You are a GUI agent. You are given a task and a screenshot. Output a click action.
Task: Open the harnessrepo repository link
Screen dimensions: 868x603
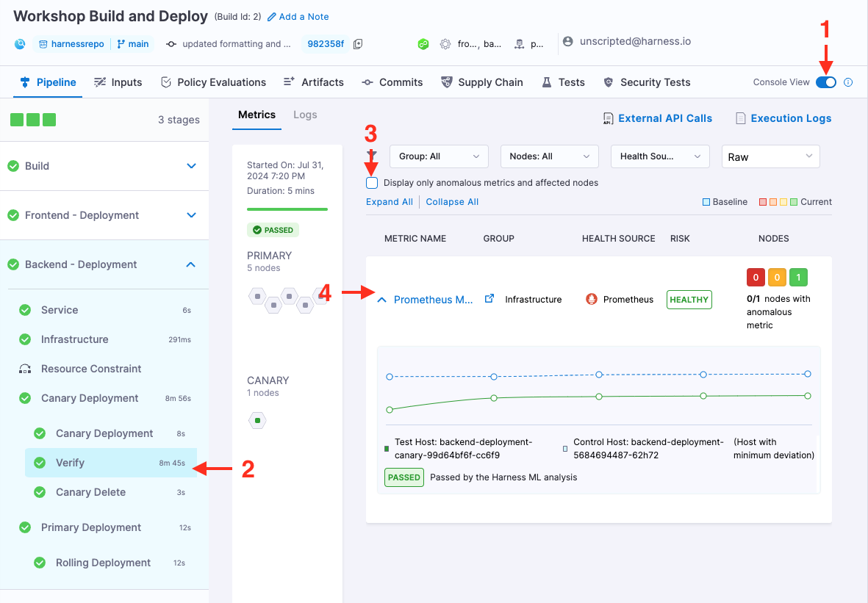(71, 44)
